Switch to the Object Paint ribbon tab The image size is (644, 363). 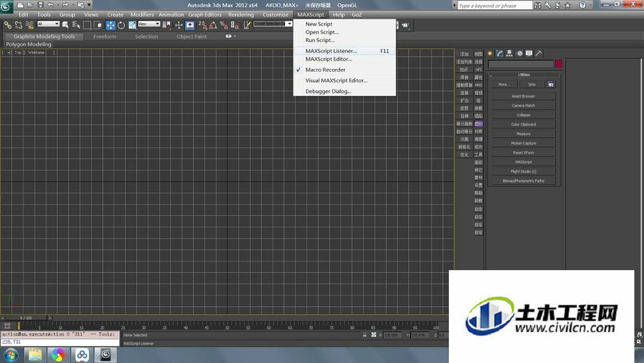click(x=191, y=36)
